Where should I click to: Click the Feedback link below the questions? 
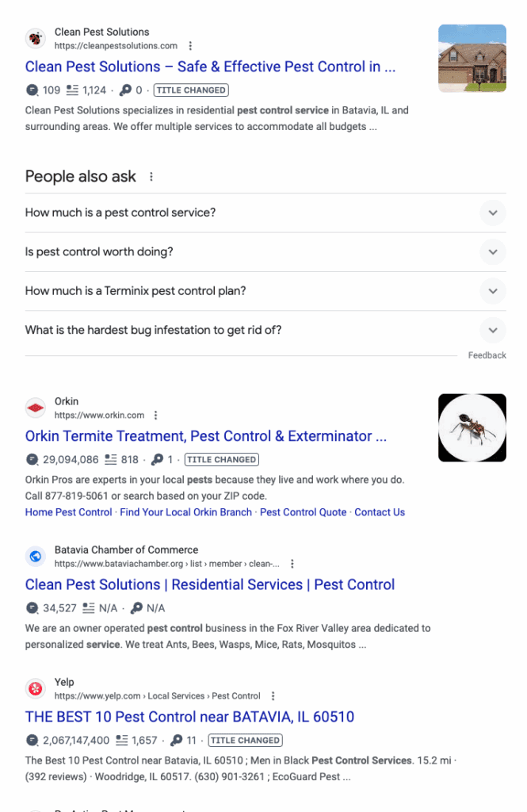(487, 355)
